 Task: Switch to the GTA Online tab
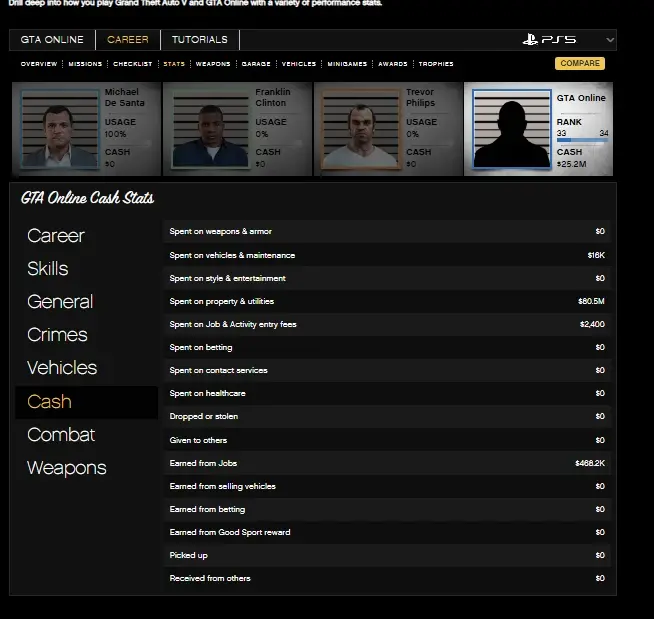click(52, 40)
